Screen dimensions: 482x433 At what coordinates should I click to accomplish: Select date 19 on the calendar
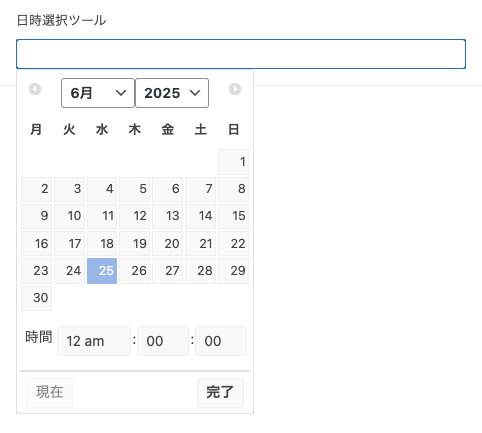[x=135, y=244]
